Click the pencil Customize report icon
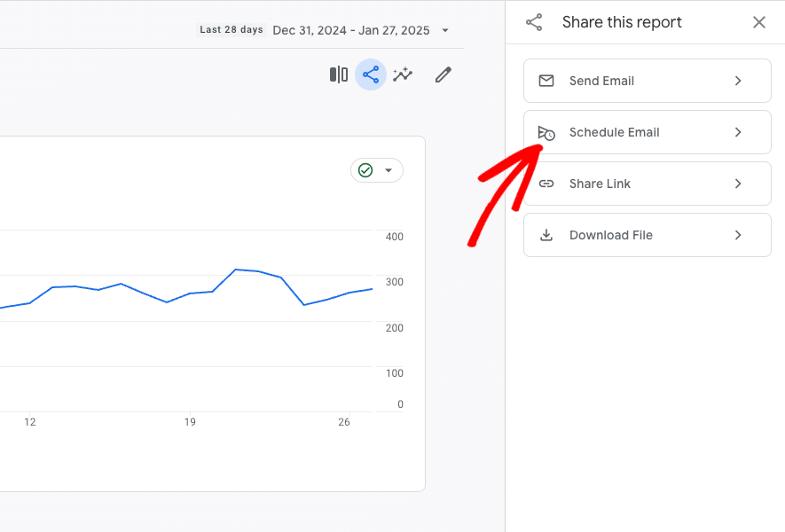 444,74
